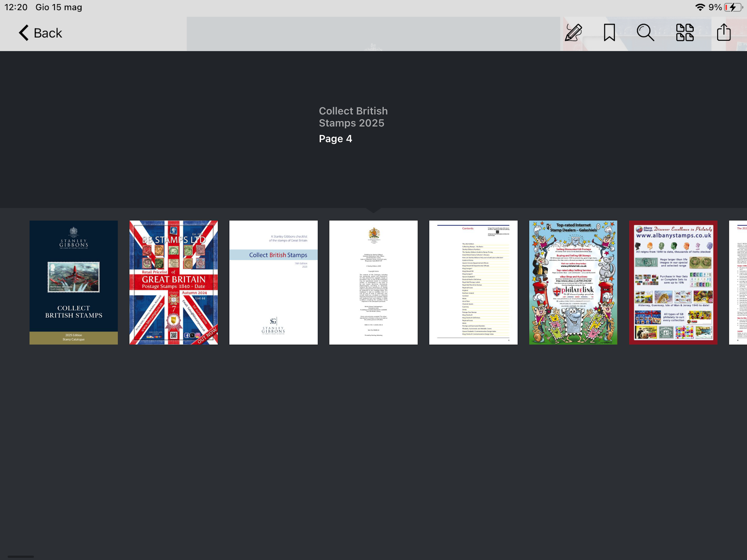Image resolution: width=747 pixels, height=560 pixels.
Task: Tap the Page 4 label
Action: coord(335,139)
